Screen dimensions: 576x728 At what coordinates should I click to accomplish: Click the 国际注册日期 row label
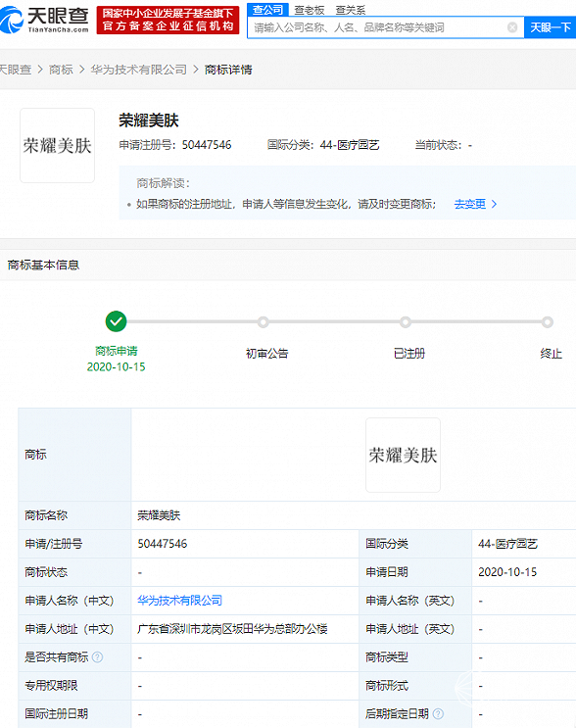[x=56, y=713]
